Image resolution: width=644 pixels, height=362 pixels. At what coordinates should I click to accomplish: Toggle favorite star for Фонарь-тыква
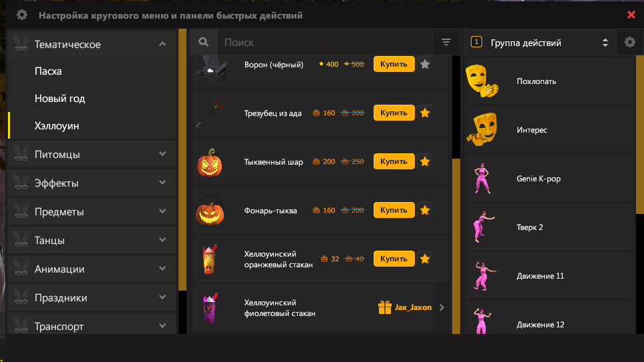click(x=425, y=210)
